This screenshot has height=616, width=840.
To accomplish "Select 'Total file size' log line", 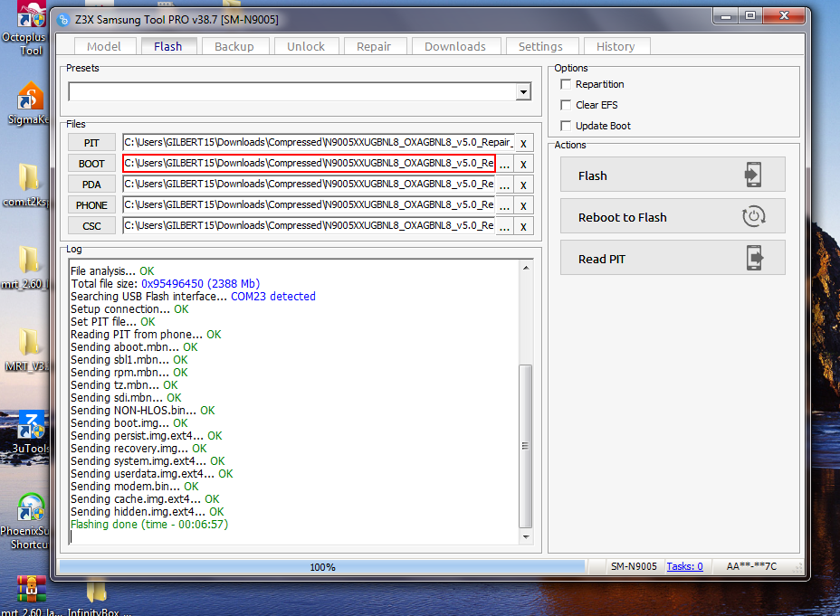I will (x=165, y=284).
